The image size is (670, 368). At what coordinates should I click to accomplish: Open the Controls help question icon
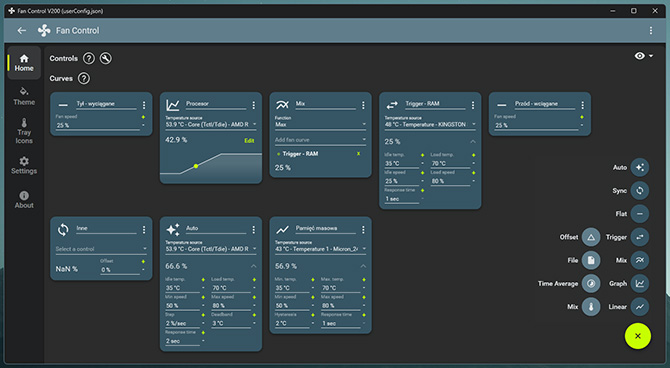88,58
